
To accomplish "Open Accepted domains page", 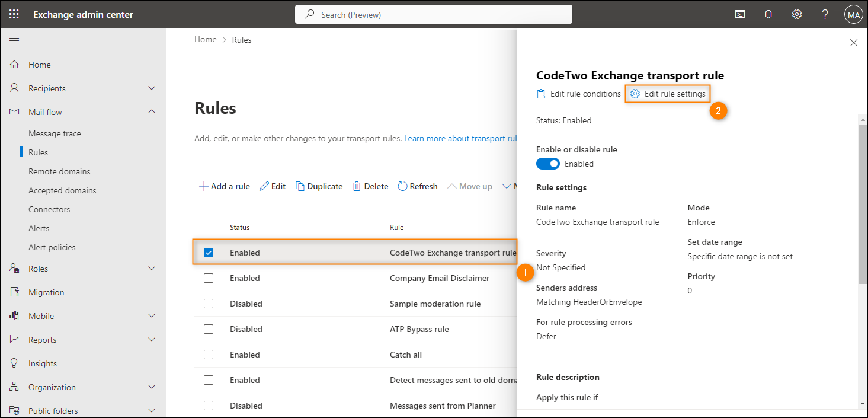I will point(62,190).
